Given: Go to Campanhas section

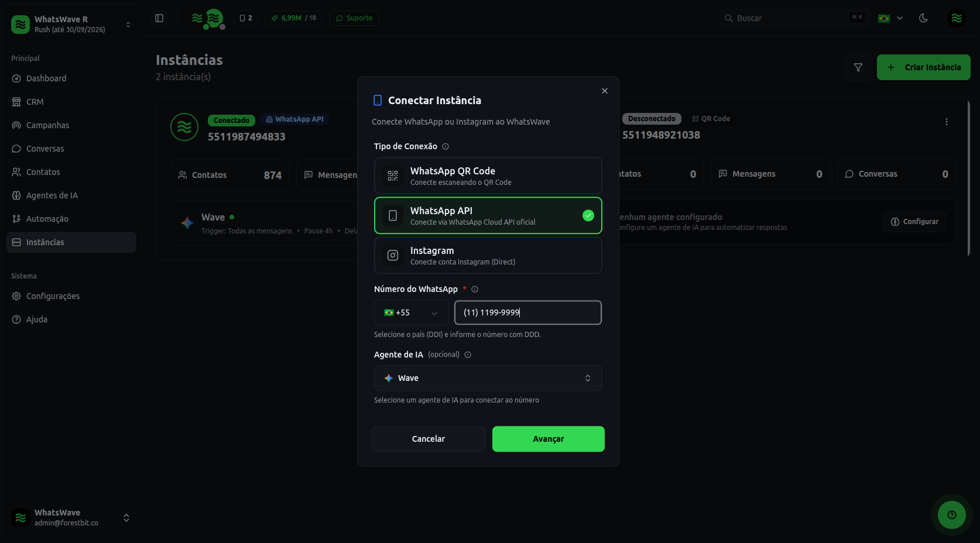Looking at the screenshot, I should (71, 125).
